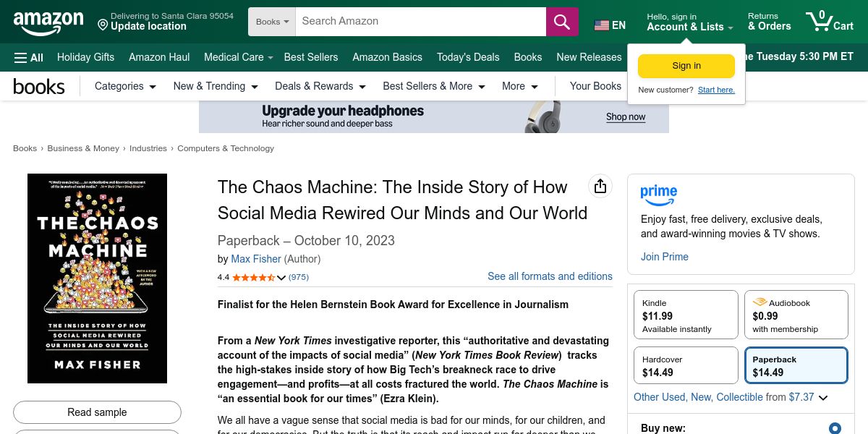The width and height of the screenshot is (868, 434).
Task: Open Amazon Haul nav item
Action: tap(159, 57)
